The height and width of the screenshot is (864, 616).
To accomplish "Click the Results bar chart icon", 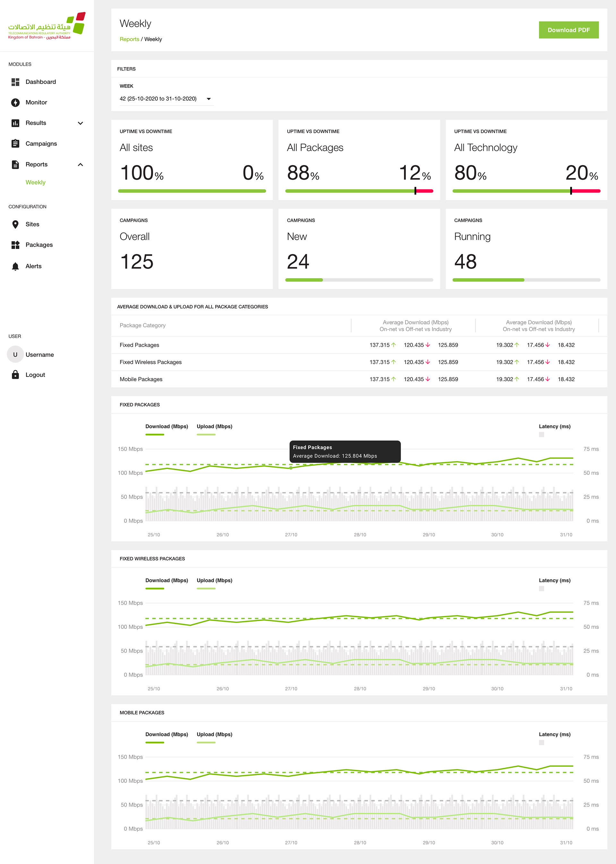I will point(15,123).
